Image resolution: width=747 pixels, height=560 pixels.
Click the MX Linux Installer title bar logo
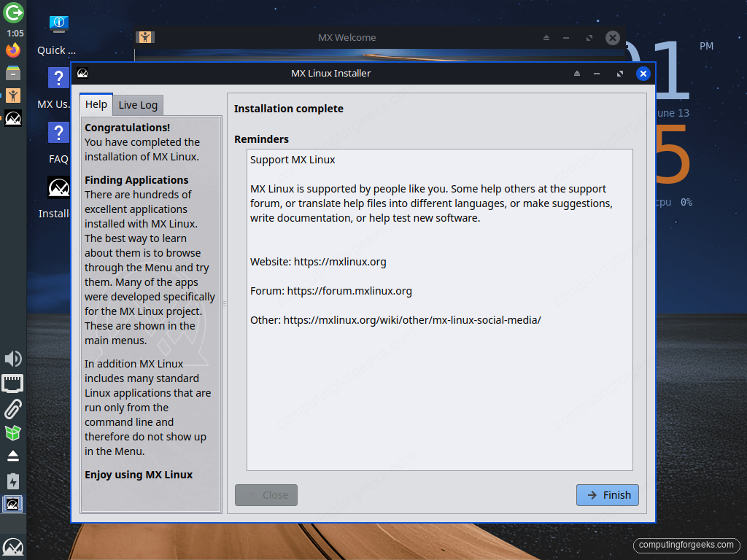tap(82, 73)
